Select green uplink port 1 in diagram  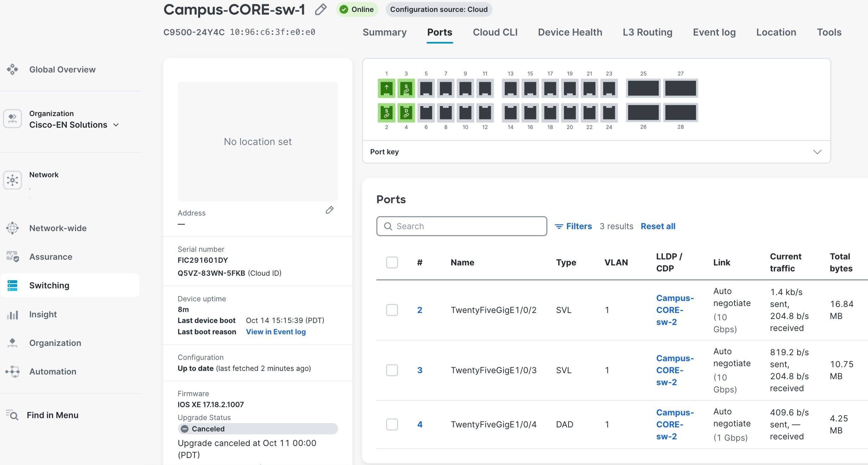tap(386, 88)
